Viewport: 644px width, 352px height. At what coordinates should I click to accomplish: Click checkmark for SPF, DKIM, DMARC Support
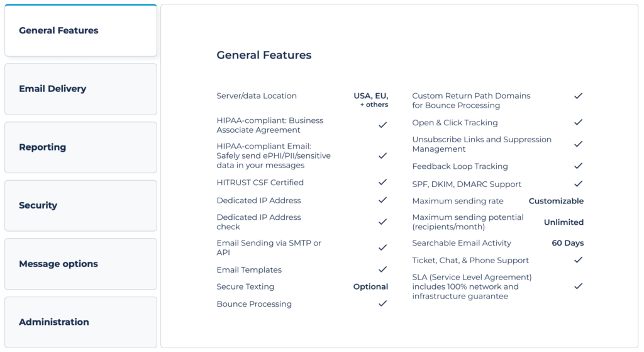tap(578, 184)
